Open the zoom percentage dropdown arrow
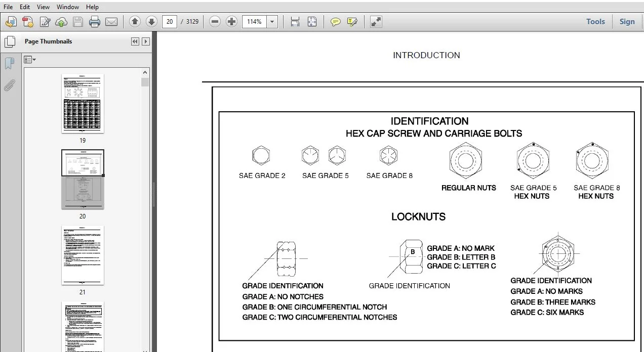Screen dimensions: 644x352 (x=272, y=22)
